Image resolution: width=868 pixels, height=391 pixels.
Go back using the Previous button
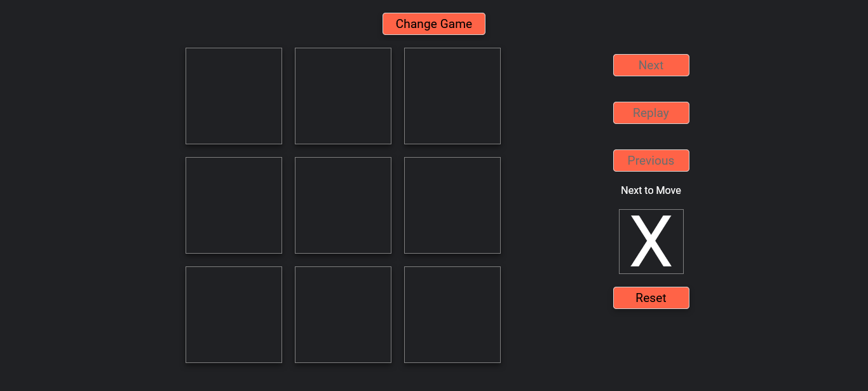click(x=651, y=161)
